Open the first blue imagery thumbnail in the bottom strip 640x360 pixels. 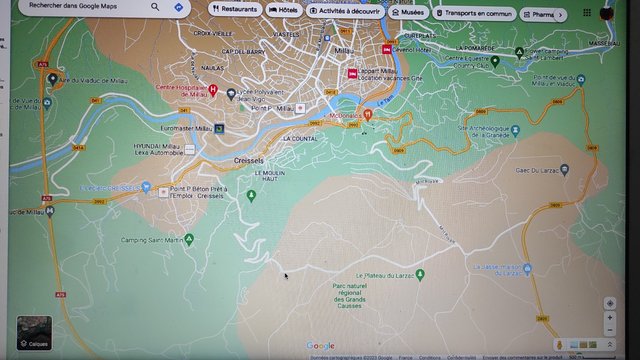(574, 345)
